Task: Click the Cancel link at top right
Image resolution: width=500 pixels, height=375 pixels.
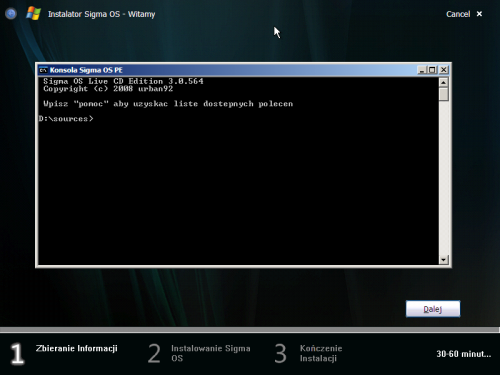Action: [458, 14]
